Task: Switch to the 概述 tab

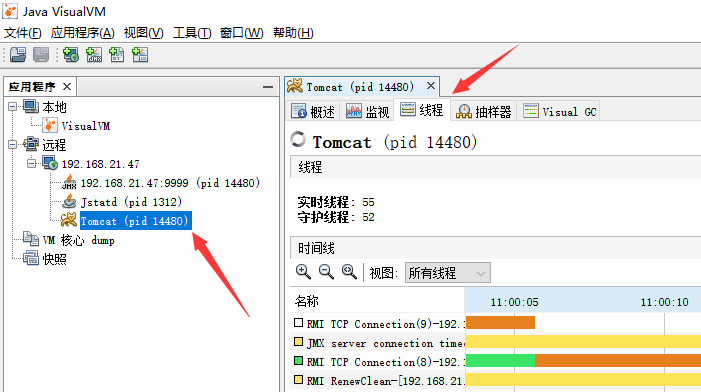Action: 313,111
